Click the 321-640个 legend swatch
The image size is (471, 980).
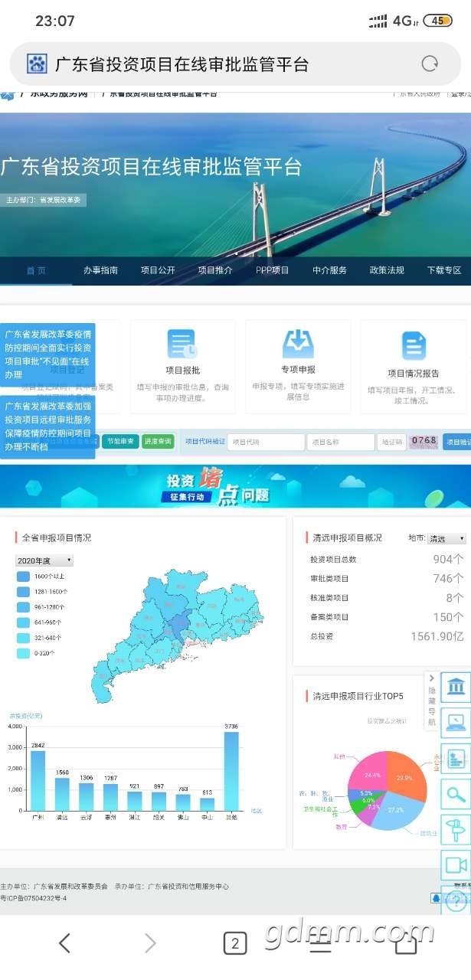[23, 638]
